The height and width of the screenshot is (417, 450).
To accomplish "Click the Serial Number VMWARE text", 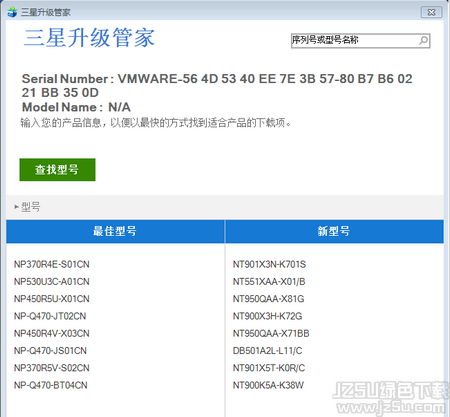I will [x=217, y=86].
